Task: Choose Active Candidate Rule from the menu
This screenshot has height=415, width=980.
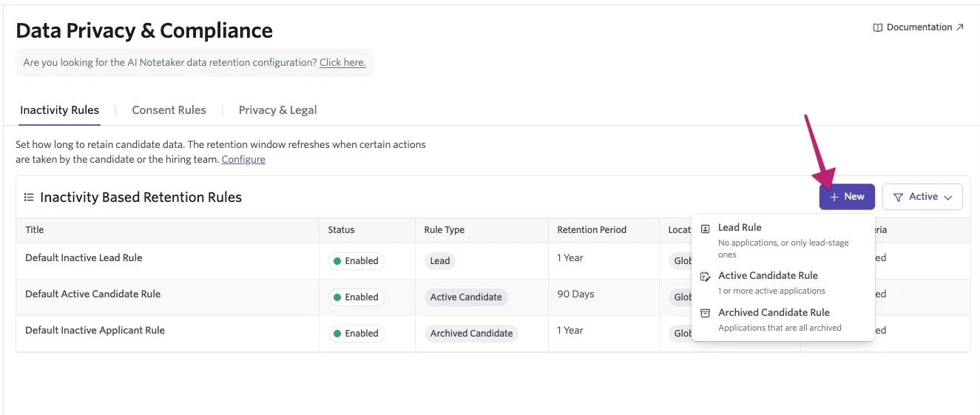Action: tap(783, 283)
